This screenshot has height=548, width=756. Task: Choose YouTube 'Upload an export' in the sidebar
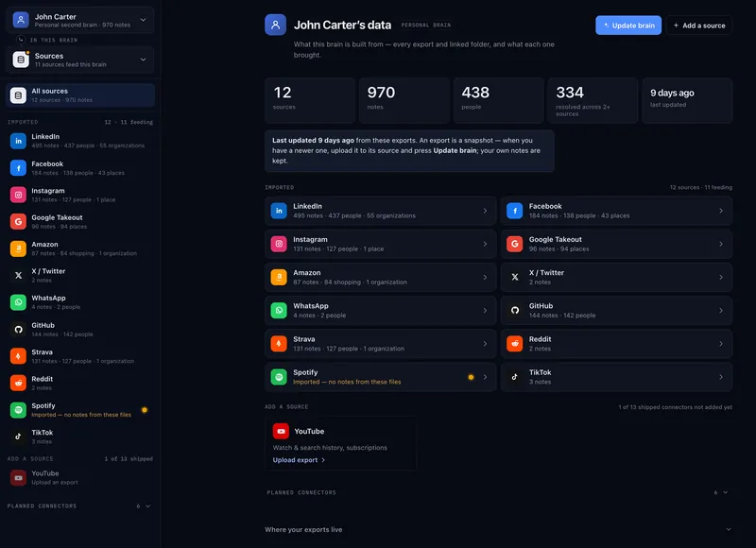click(x=80, y=478)
